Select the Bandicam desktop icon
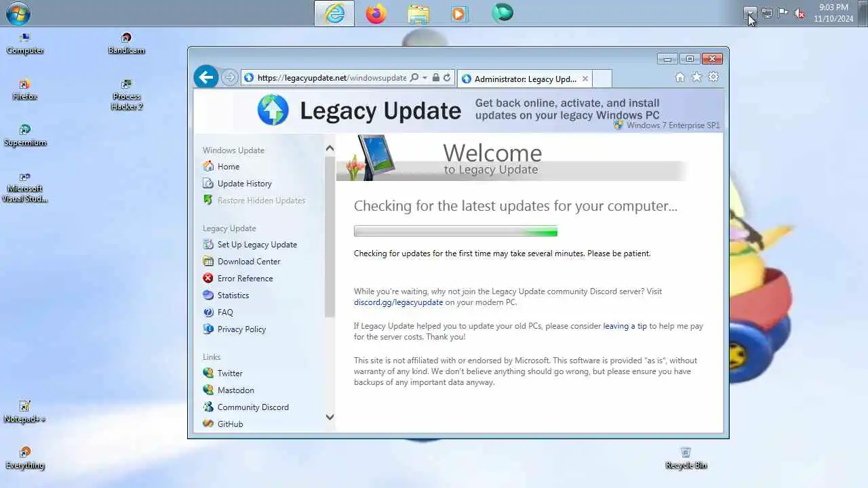868x488 pixels. point(126,44)
